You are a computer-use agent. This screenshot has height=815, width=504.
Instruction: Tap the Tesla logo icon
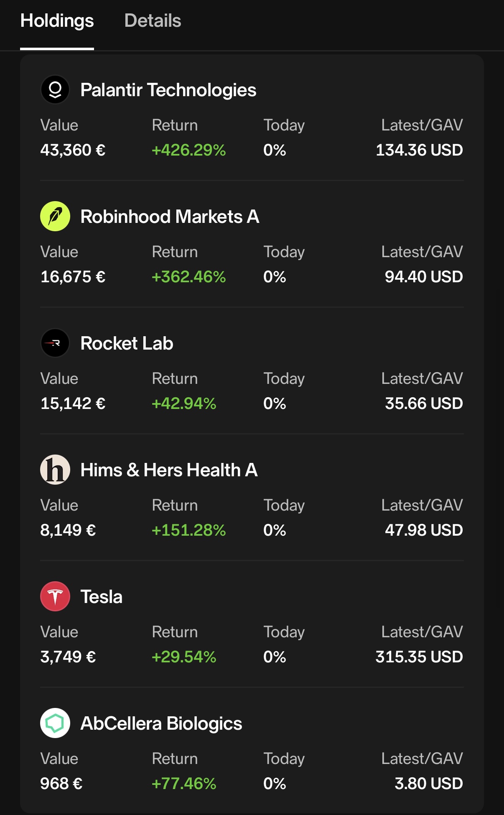click(x=55, y=596)
